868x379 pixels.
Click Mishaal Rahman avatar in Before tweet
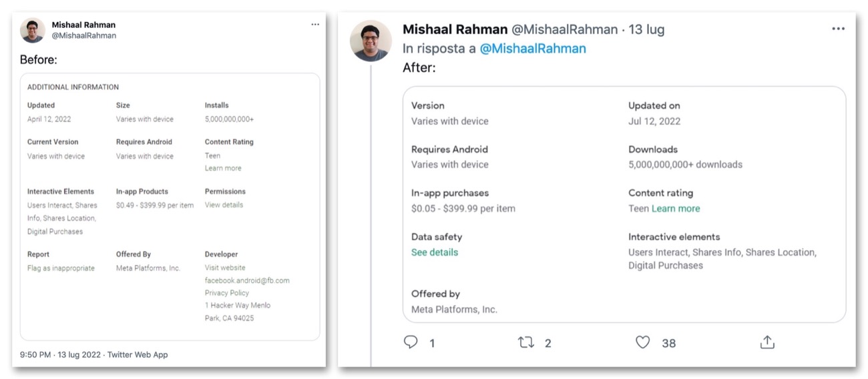[x=33, y=30]
